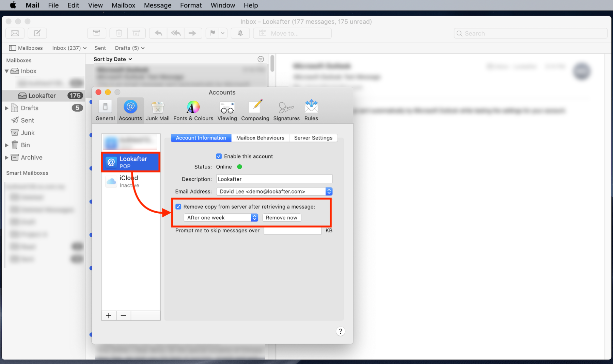Switch to Server Settings tab
This screenshot has width=613, height=364.
[x=313, y=138]
